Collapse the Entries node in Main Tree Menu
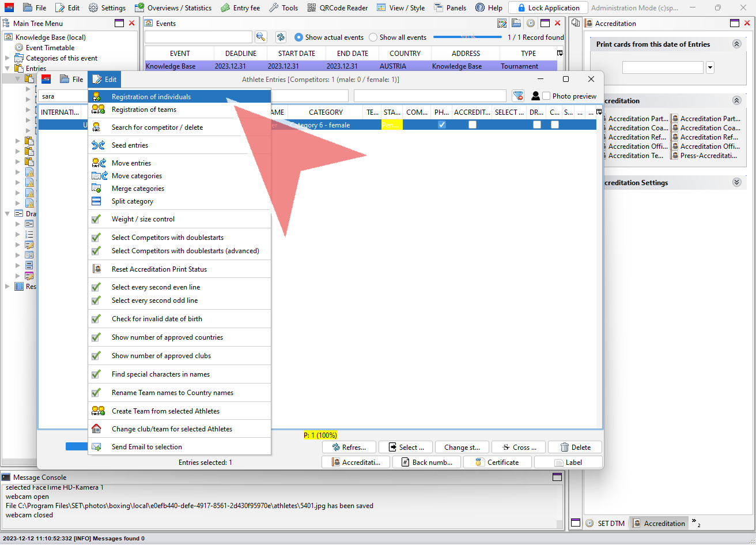 click(x=7, y=69)
